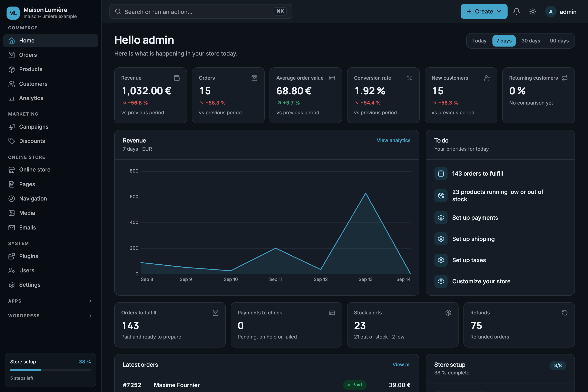Screen dimensions: 588x392
Task: Open order #7252 Maxime Fournier row
Action: click(266, 385)
